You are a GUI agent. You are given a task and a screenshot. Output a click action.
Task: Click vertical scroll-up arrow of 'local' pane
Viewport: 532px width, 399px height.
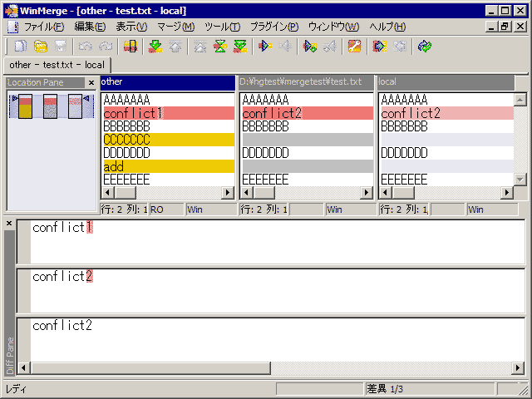(x=520, y=100)
